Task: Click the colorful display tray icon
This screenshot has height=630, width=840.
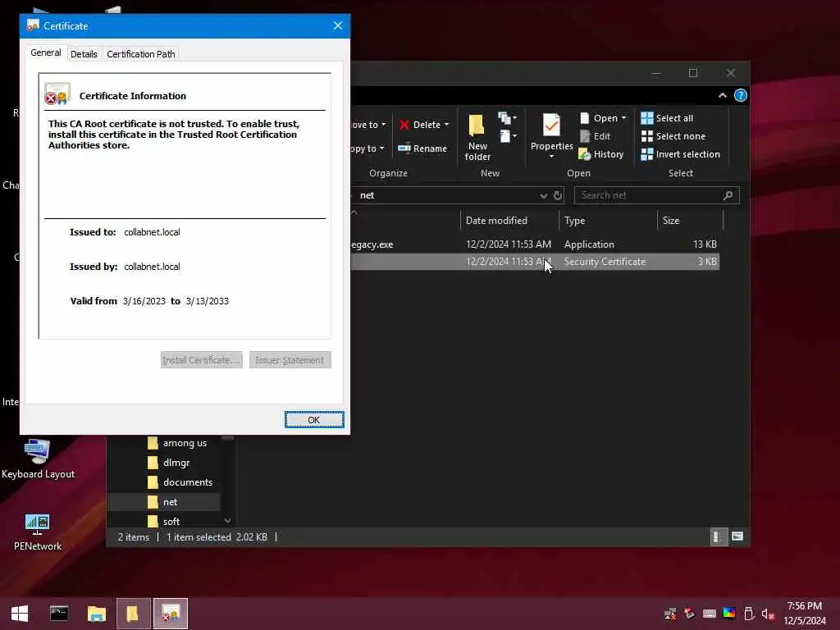Action: pyautogui.click(x=729, y=614)
